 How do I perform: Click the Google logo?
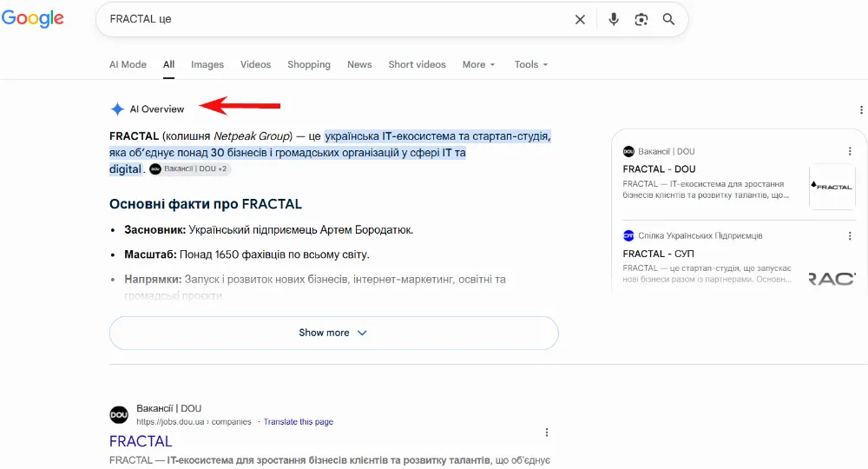click(33, 18)
